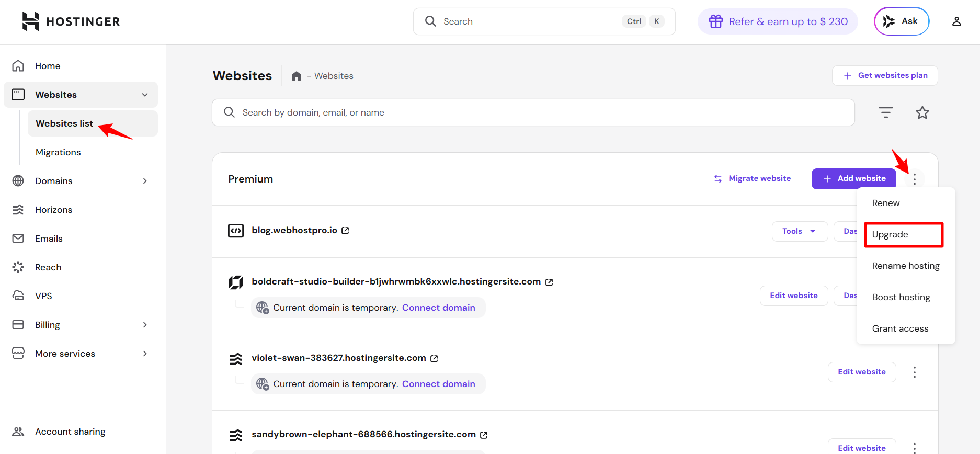This screenshot has width=980, height=454.
Task: Click Connect domain for boldcraft-studio-builder
Action: [x=439, y=308]
